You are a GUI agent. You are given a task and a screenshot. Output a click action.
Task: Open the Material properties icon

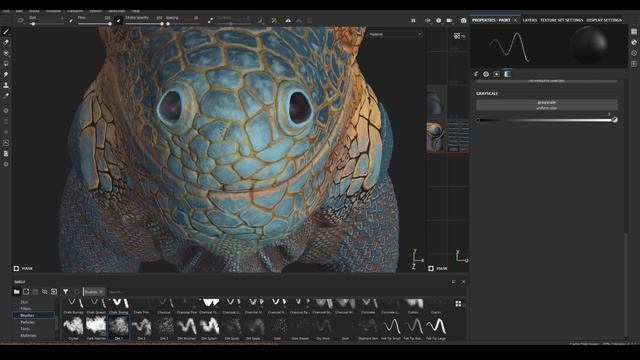pos(507,74)
